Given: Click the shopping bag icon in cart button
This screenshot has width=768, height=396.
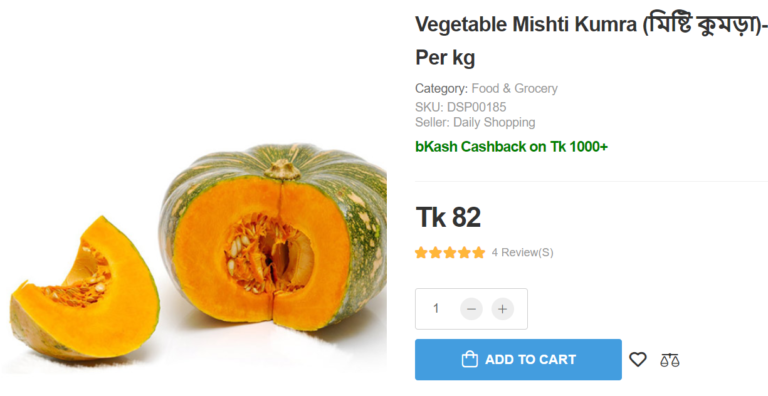Looking at the screenshot, I should [469, 359].
